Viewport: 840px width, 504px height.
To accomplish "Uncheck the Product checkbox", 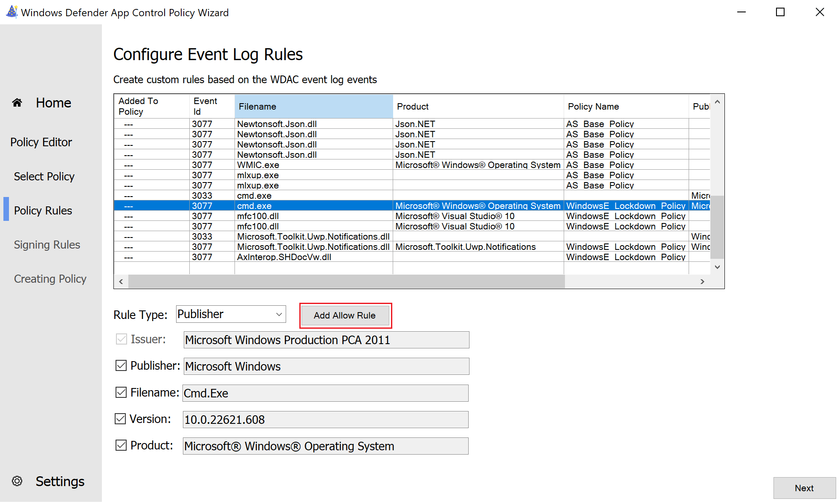I will click(x=121, y=446).
